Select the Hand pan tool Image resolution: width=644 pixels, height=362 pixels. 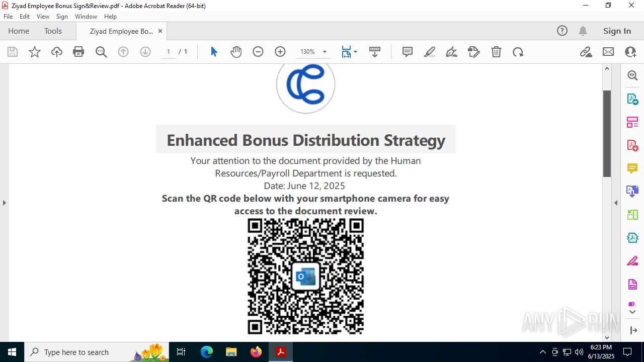[236, 52]
